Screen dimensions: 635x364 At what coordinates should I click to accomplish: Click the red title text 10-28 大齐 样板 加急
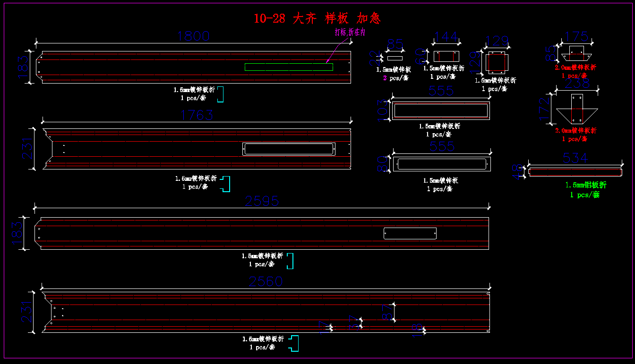coord(317,18)
